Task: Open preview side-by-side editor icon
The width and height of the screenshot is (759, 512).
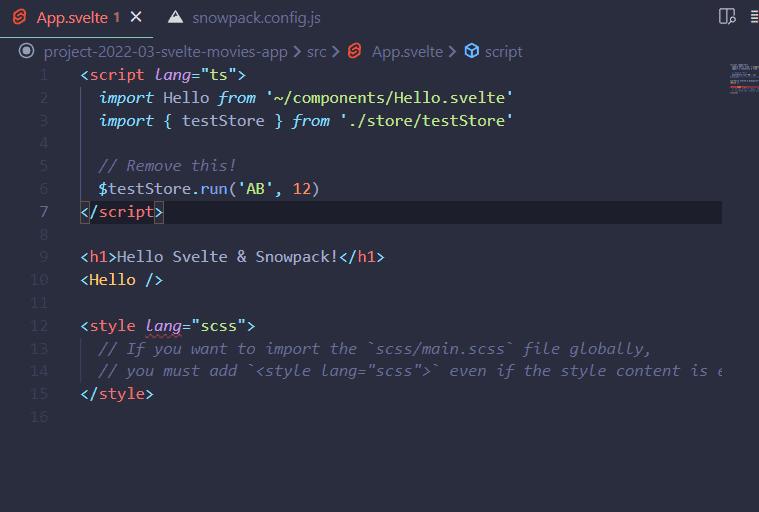Action: pos(727,16)
